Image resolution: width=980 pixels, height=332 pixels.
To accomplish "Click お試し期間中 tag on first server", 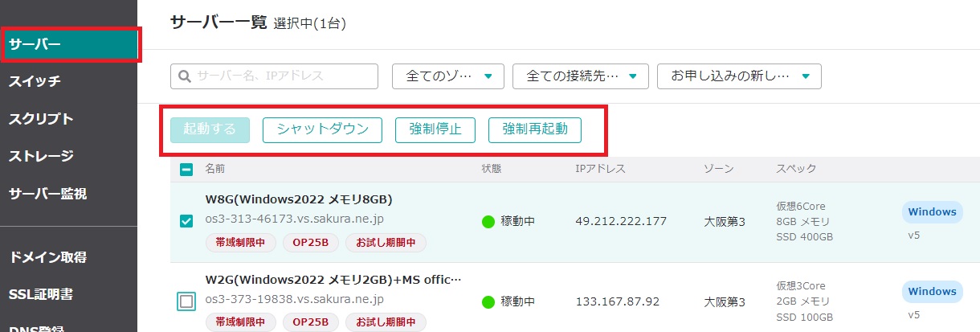I will [386, 243].
